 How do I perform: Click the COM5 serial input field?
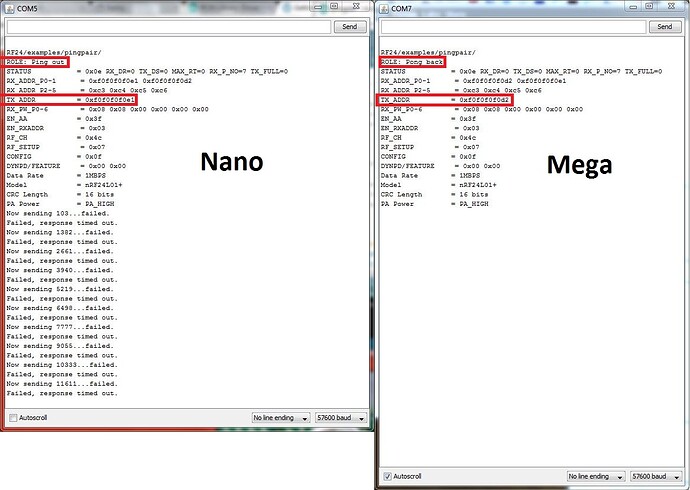pos(169,27)
